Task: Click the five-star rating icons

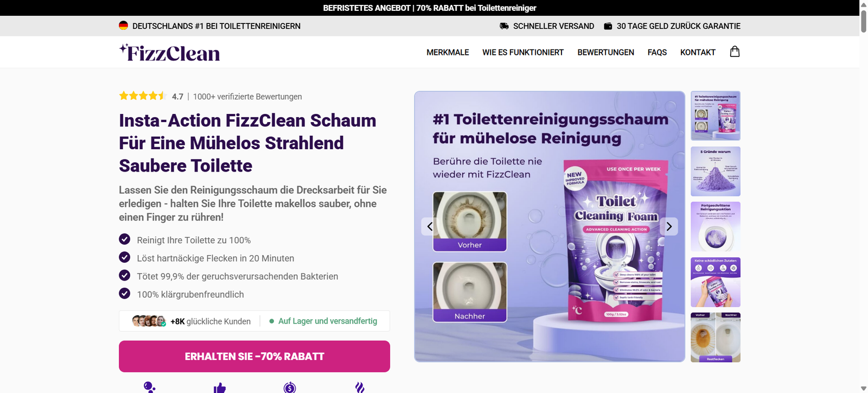Action: [143, 96]
